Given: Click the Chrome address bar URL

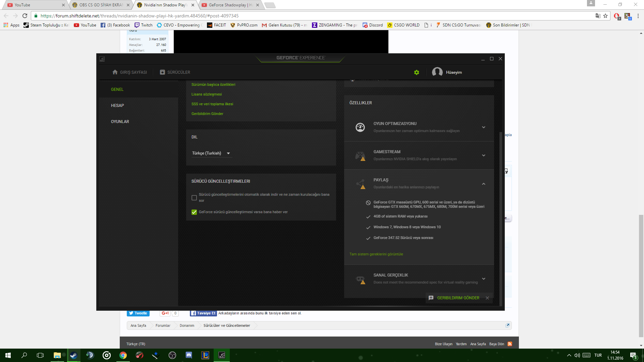Looking at the screenshot, I should pos(140,16).
